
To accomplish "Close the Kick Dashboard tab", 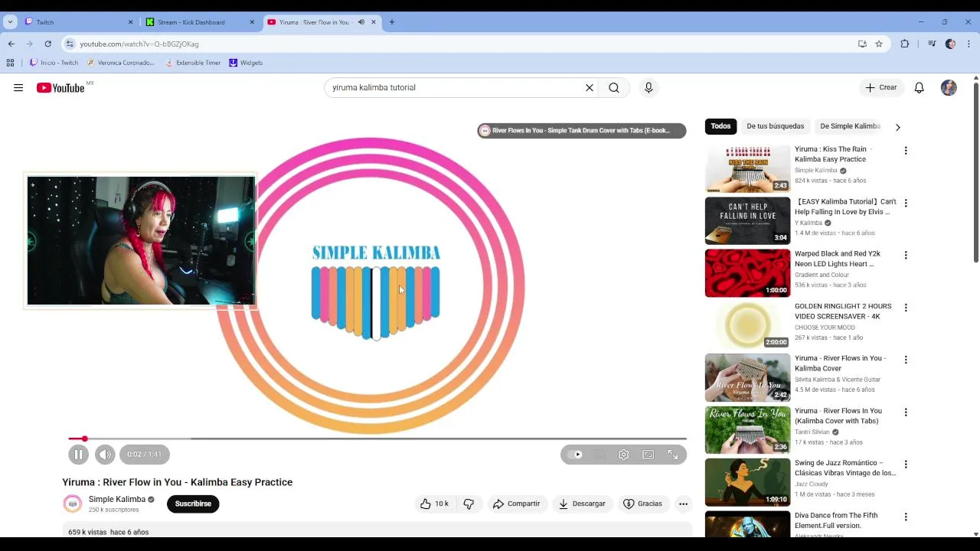I will click(x=252, y=22).
